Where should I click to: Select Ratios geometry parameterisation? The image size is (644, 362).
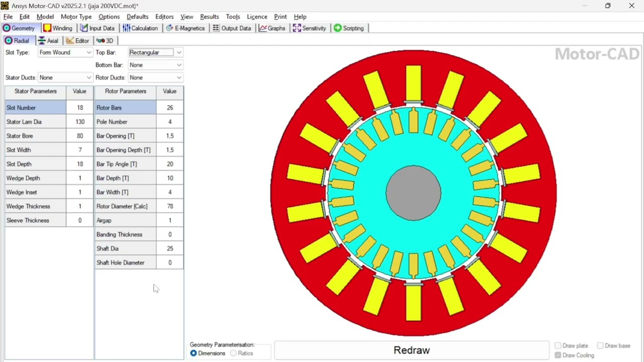click(242, 353)
